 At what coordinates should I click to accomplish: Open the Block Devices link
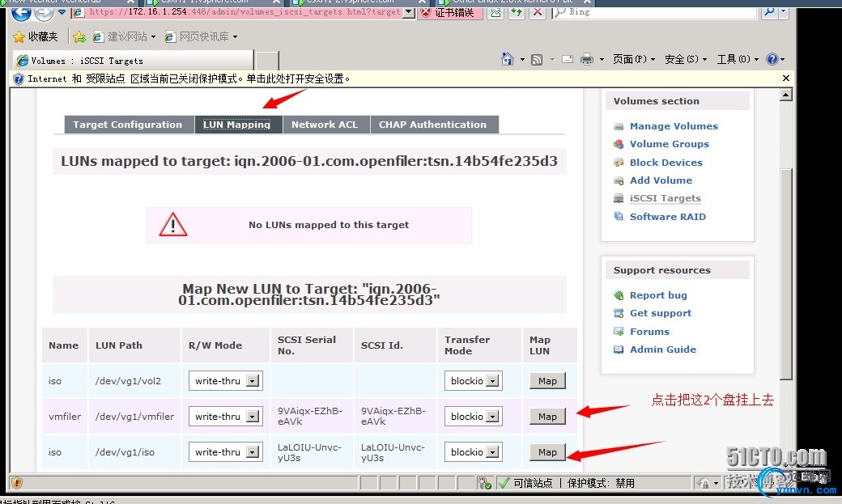pos(666,163)
